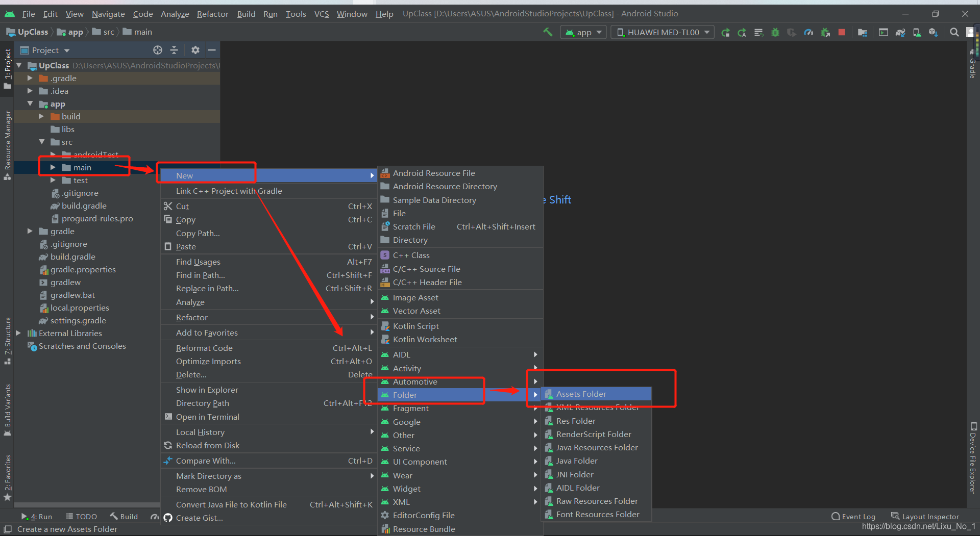This screenshot has width=980, height=536.
Task: Choose Create Gist...
Action: click(268, 518)
